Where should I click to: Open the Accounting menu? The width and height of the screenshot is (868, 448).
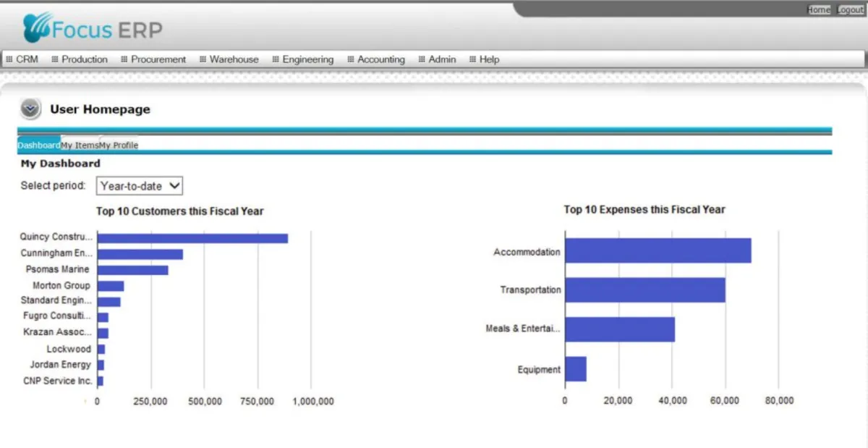(x=376, y=59)
